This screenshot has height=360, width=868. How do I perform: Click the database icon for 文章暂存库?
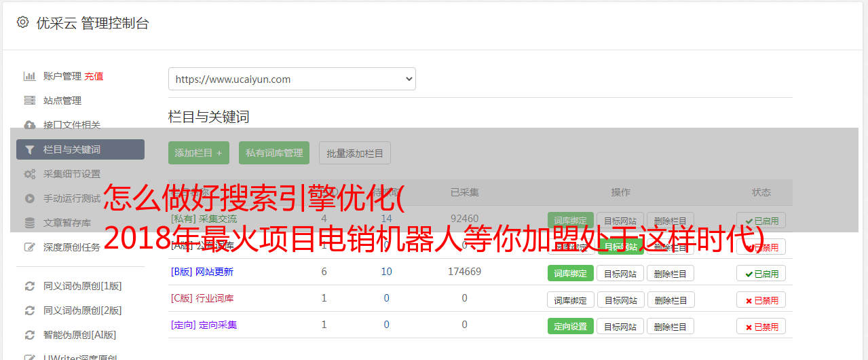point(29,223)
